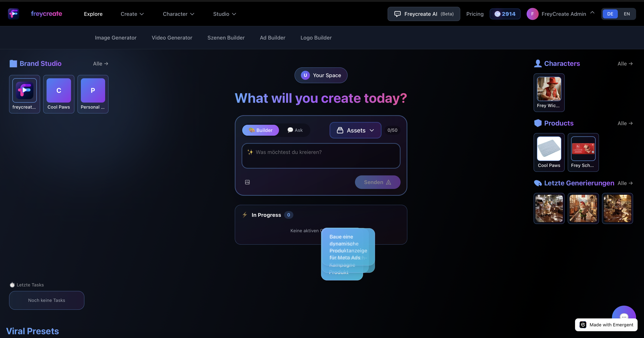Open the Personal brand card
644x338 pixels.
pos(93,94)
